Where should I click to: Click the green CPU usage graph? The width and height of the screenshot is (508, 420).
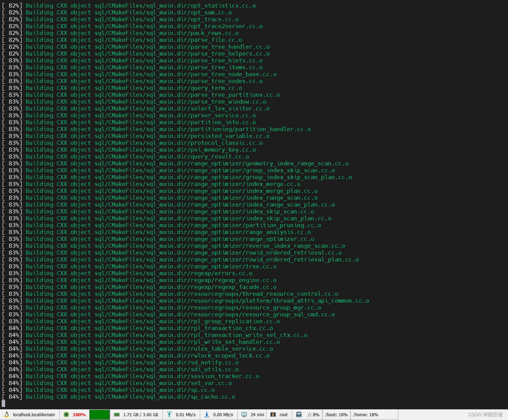click(x=100, y=415)
